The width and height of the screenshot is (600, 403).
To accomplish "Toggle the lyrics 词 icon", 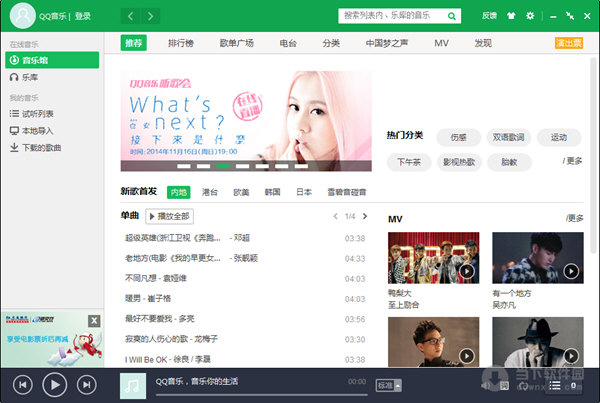I will point(504,386).
